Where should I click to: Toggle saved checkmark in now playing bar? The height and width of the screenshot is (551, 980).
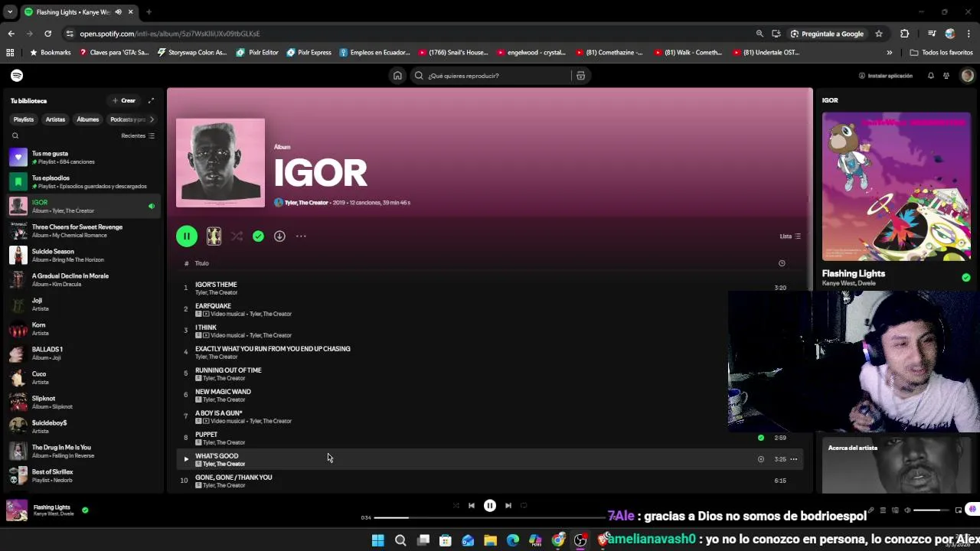(85, 510)
